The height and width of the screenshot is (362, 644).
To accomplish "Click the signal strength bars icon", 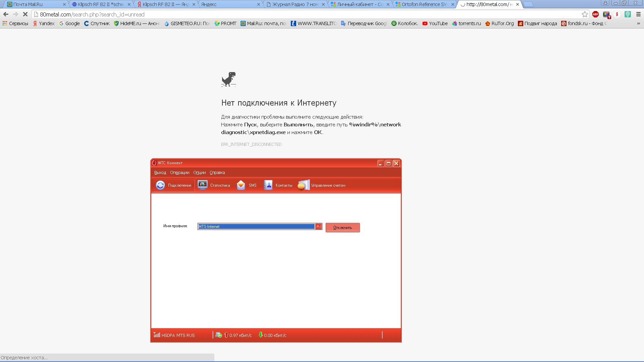I will 157,335.
